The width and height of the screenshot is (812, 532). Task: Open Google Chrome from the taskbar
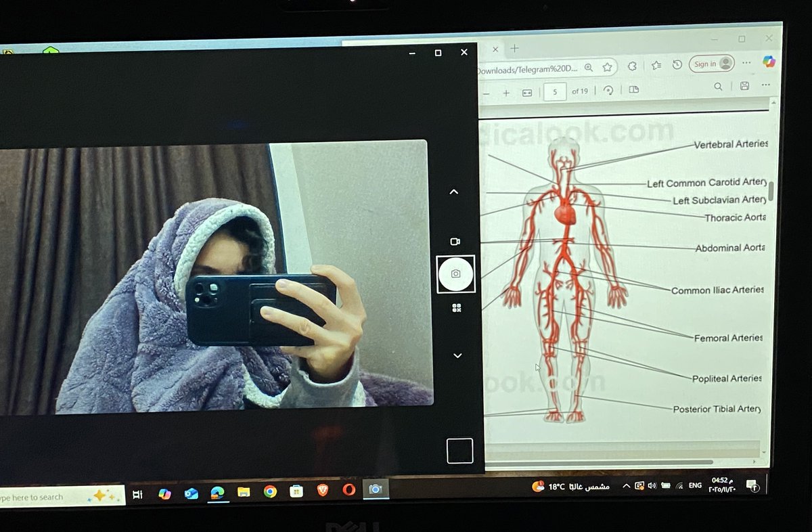tap(270, 492)
